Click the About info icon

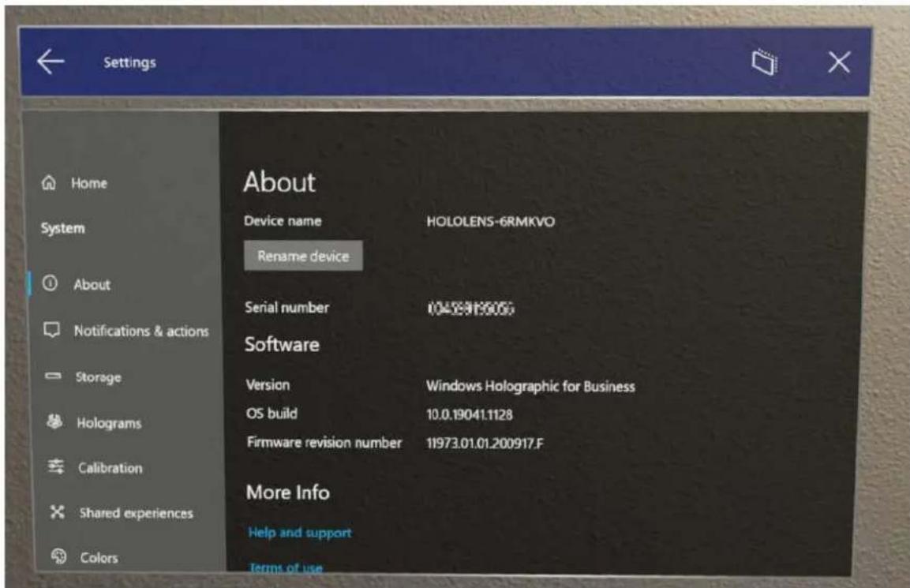pyautogui.click(x=51, y=283)
